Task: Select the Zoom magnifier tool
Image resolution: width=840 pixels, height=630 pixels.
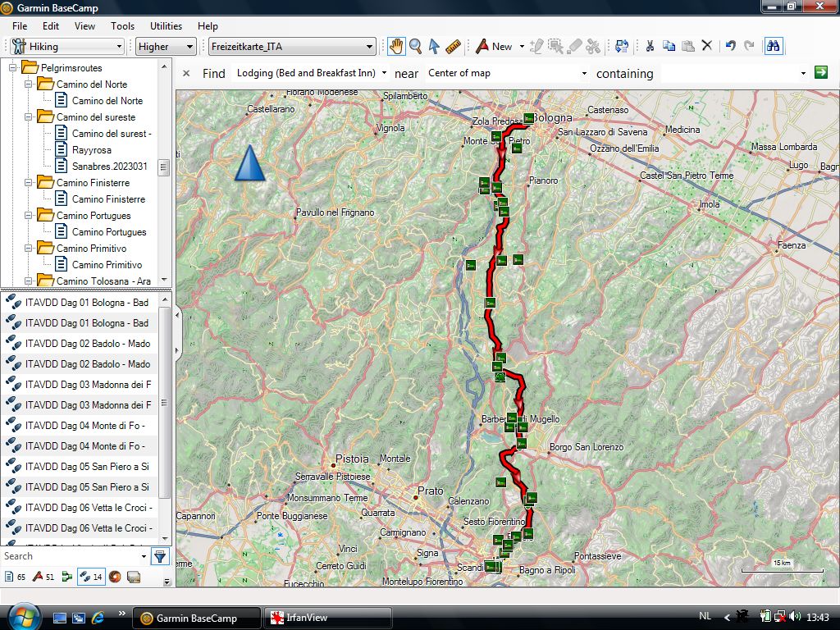Action: [x=415, y=47]
